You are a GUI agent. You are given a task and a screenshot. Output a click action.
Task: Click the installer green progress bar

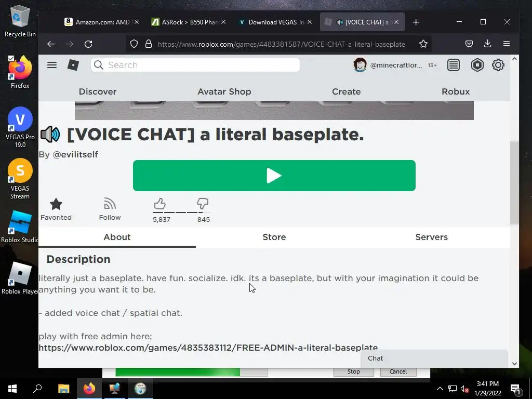191,371
